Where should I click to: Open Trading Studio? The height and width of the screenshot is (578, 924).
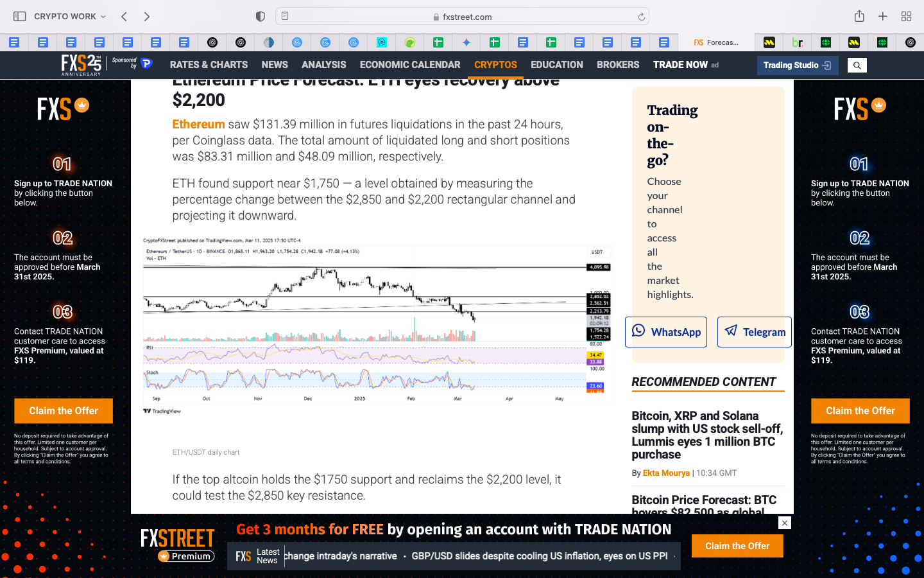click(798, 65)
